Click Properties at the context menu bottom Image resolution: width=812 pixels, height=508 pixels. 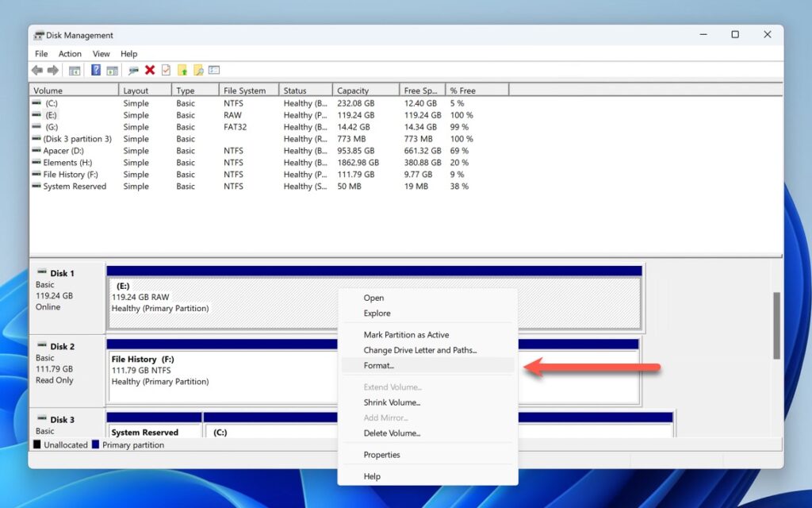coord(382,454)
